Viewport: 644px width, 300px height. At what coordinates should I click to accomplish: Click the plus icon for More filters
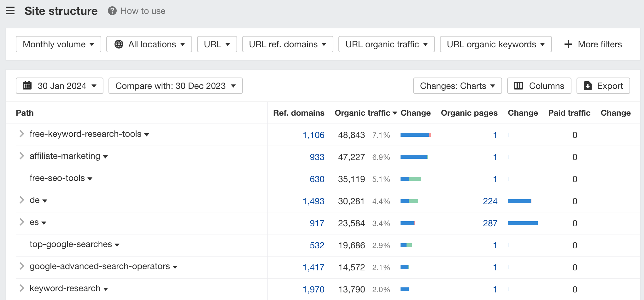568,44
